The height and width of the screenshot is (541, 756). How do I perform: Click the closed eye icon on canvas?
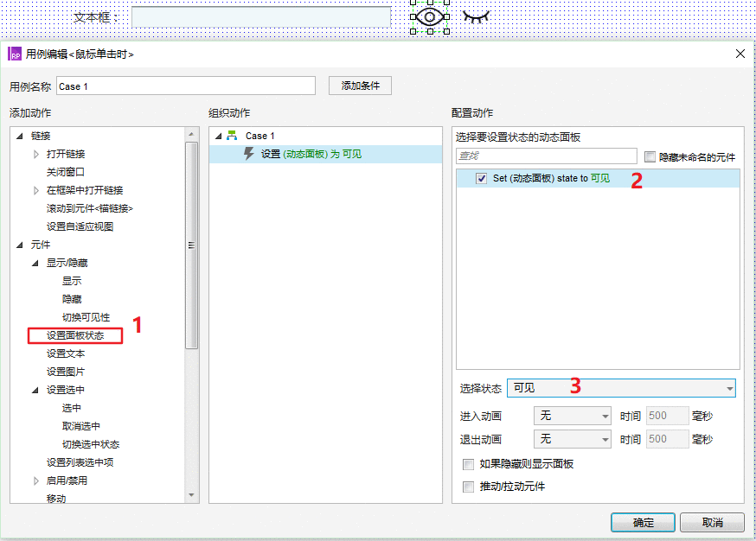(x=476, y=17)
